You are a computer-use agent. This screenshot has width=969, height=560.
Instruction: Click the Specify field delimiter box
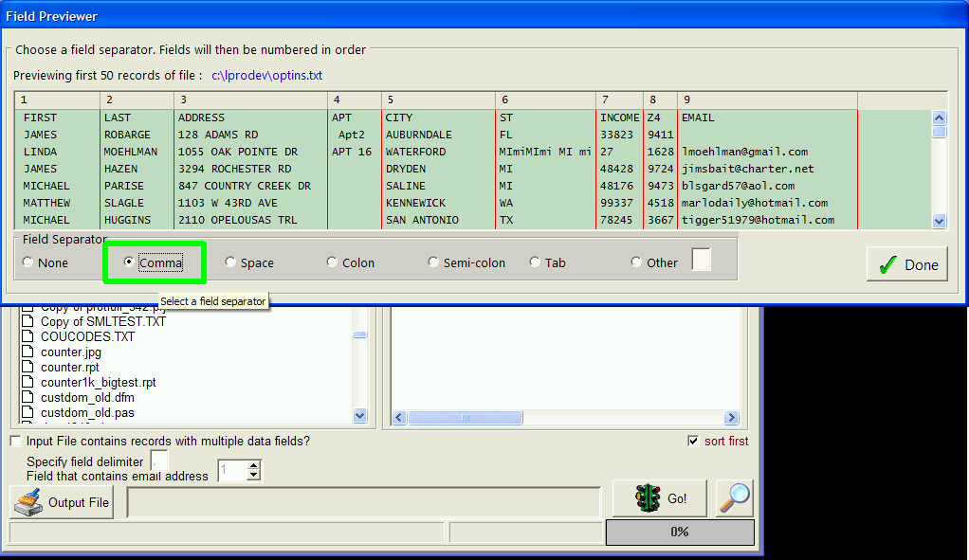(x=158, y=461)
